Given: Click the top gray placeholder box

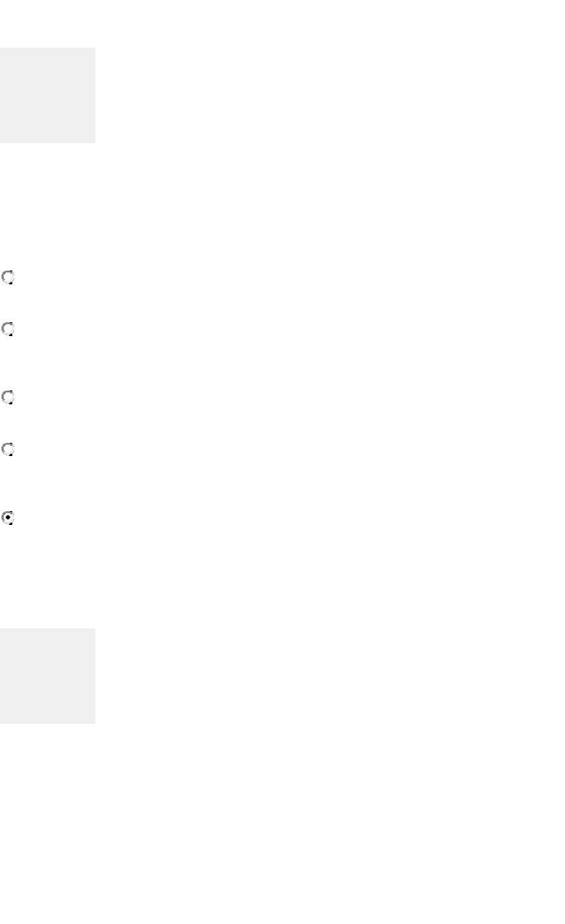Looking at the screenshot, I should (x=48, y=95).
